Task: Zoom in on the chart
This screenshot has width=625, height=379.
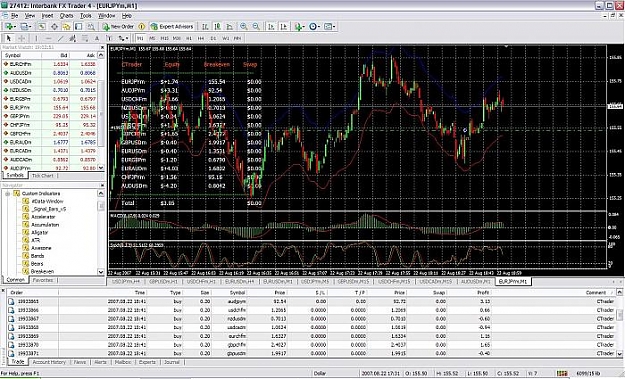Action: (x=244, y=27)
